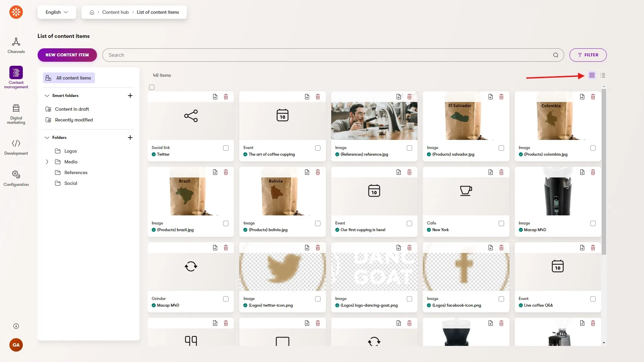
Task: Click List of content items breadcrumb
Action: (x=158, y=12)
